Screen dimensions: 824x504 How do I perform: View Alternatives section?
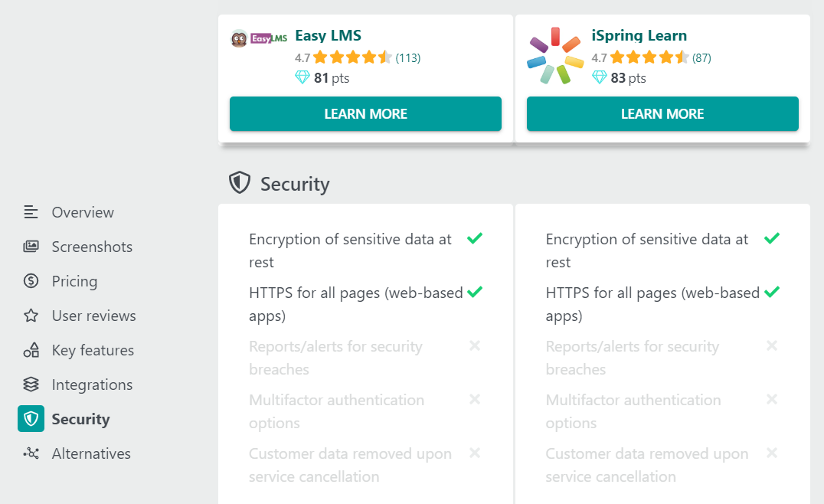tap(91, 453)
